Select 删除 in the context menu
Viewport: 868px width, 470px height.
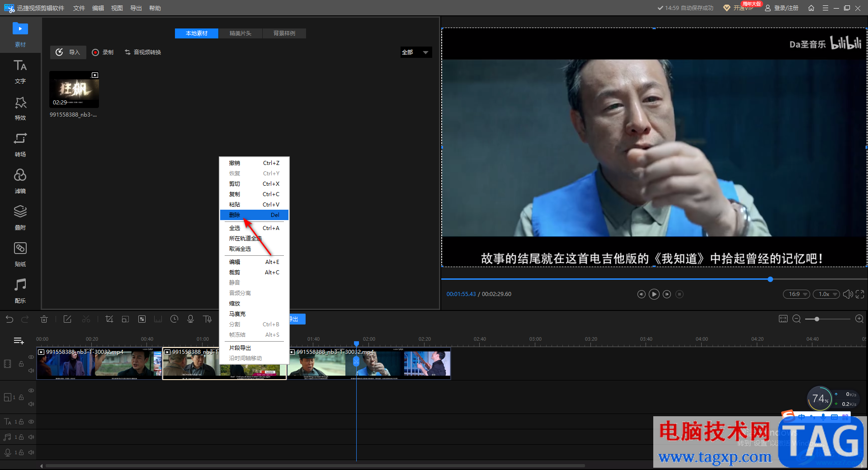(254, 215)
